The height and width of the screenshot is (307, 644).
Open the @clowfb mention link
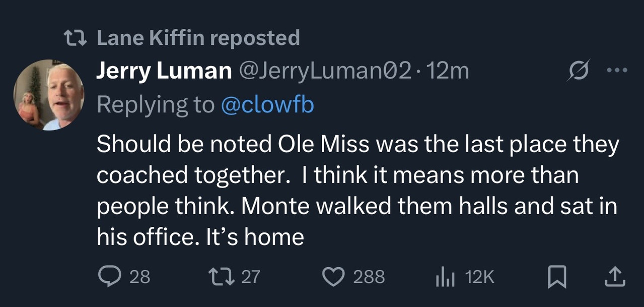pyautogui.click(x=267, y=104)
